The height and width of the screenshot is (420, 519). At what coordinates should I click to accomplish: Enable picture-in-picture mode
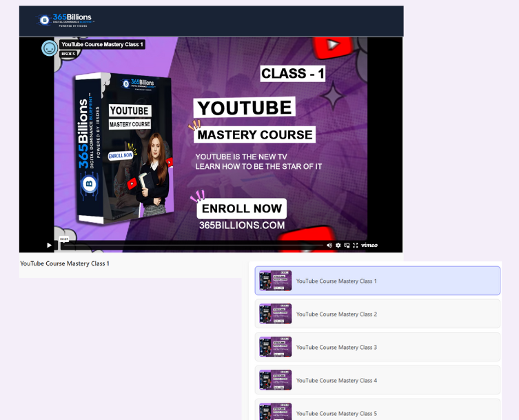coord(347,245)
